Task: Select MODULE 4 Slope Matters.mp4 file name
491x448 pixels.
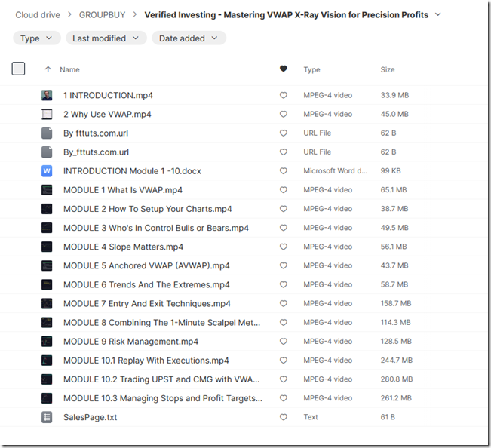Action: [123, 247]
